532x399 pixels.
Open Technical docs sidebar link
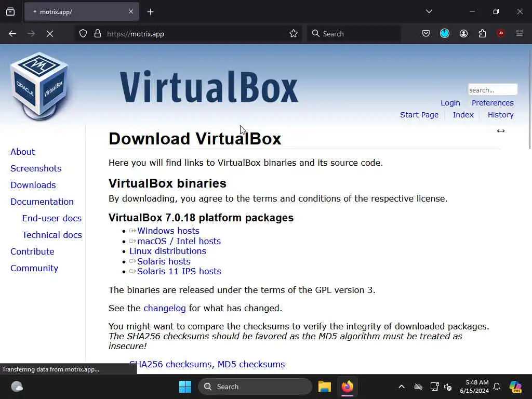pos(52,235)
